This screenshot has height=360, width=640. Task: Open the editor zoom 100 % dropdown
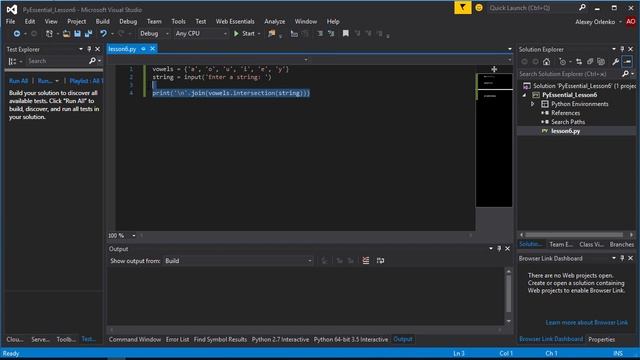tap(133, 236)
